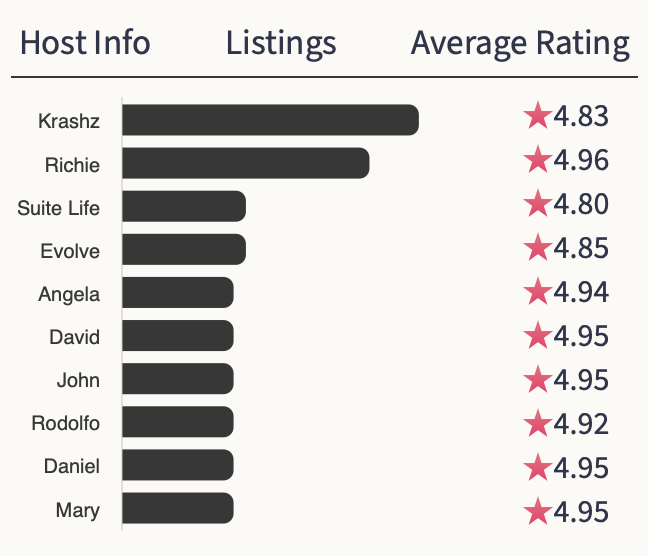Select Richie's listings bar
This screenshot has width=648, height=556.
point(246,163)
